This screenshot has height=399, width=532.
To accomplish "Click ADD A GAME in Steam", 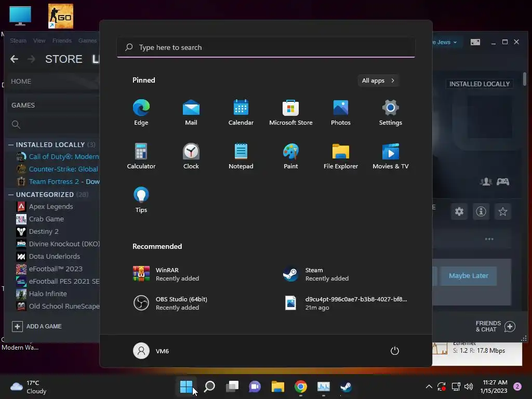I will coord(37,326).
